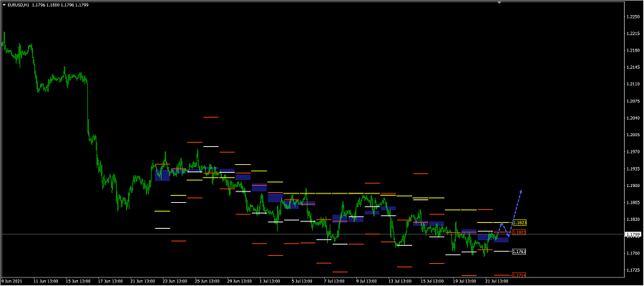Screen dimensions: 644x286
Task: Open the dropdown triangle beside EURUSD,H1
Action: point(4,5)
